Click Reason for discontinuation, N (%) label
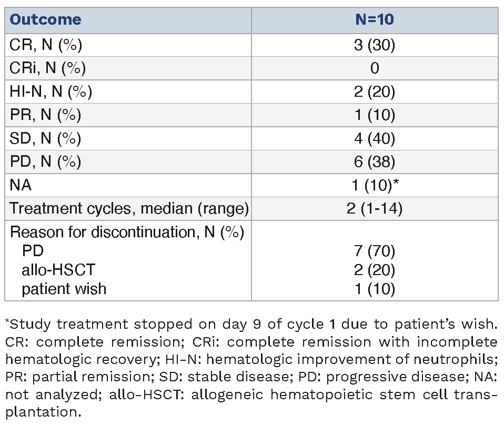 coord(127,232)
